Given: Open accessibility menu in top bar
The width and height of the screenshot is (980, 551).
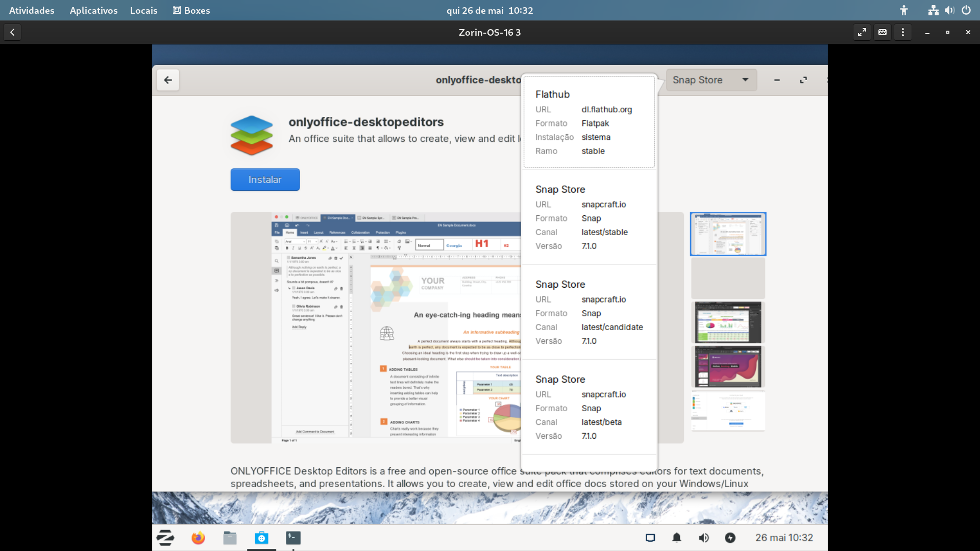Looking at the screenshot, I should coord(904,10).
